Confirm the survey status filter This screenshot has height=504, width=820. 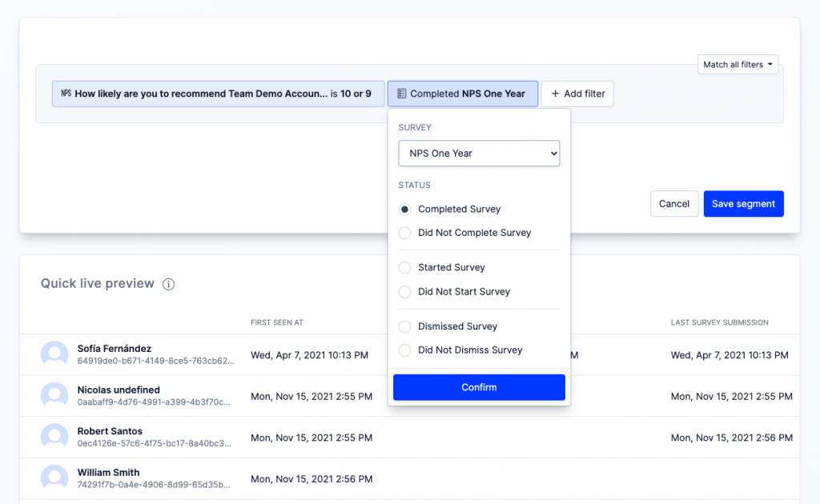pyautogui.click(x=479, y=387)
